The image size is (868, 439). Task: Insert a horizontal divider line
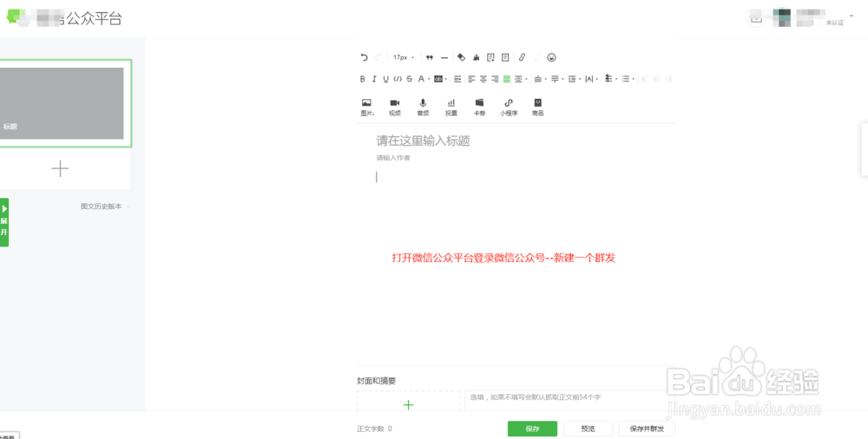point(444,57)
